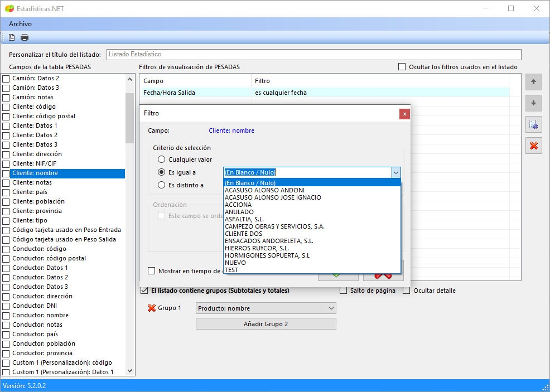Collapse the 'Es igual a' dropdown arrow

pos(396,172)
